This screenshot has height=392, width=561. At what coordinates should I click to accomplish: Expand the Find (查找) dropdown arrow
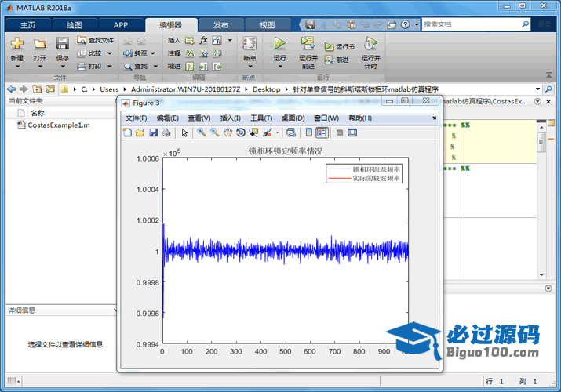(155, 66)
